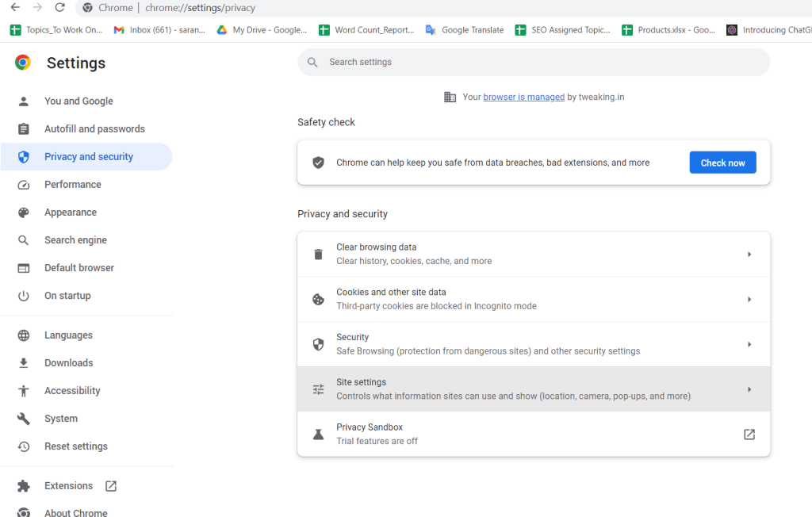This screenshot has width=812, height=517.
Task: Open Word Count_Report bookmark
Action: pyautogui.click(x=366, y=30)
